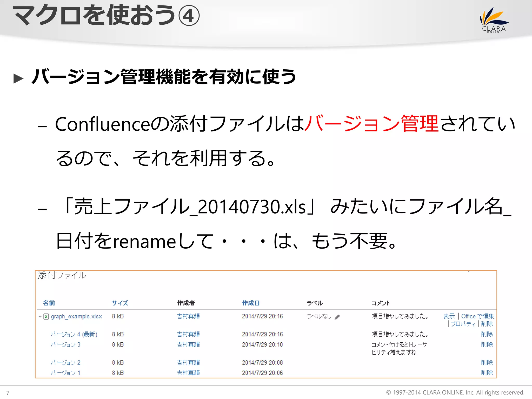Sort attachments by サイズ column header
Screen dimensions: 532x399
[x=120, y=303]
